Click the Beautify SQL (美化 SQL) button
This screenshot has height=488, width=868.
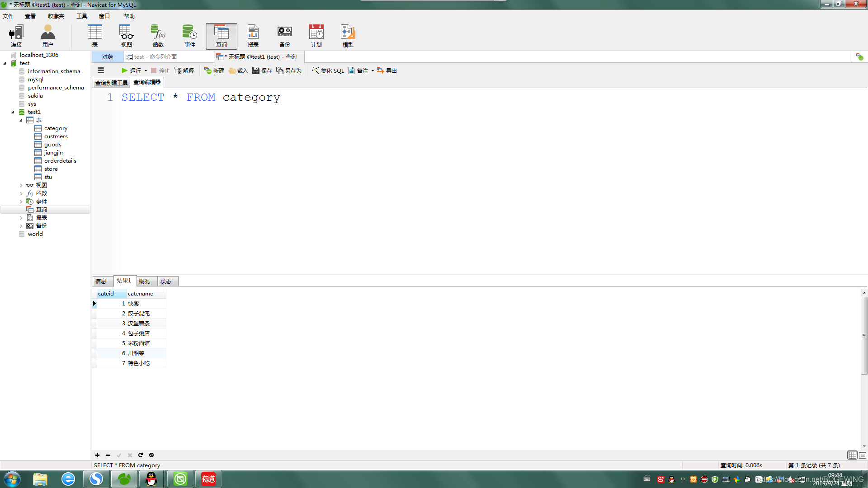point(328,71)
